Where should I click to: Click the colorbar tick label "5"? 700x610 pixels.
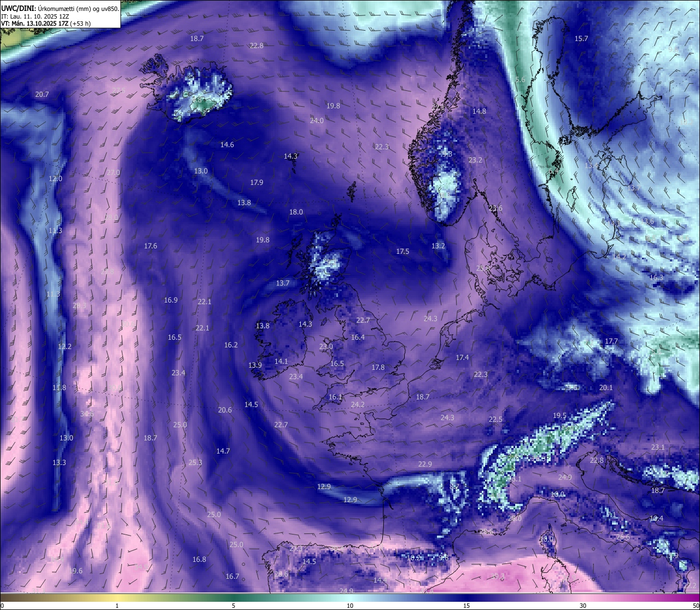tap(234, 606)
